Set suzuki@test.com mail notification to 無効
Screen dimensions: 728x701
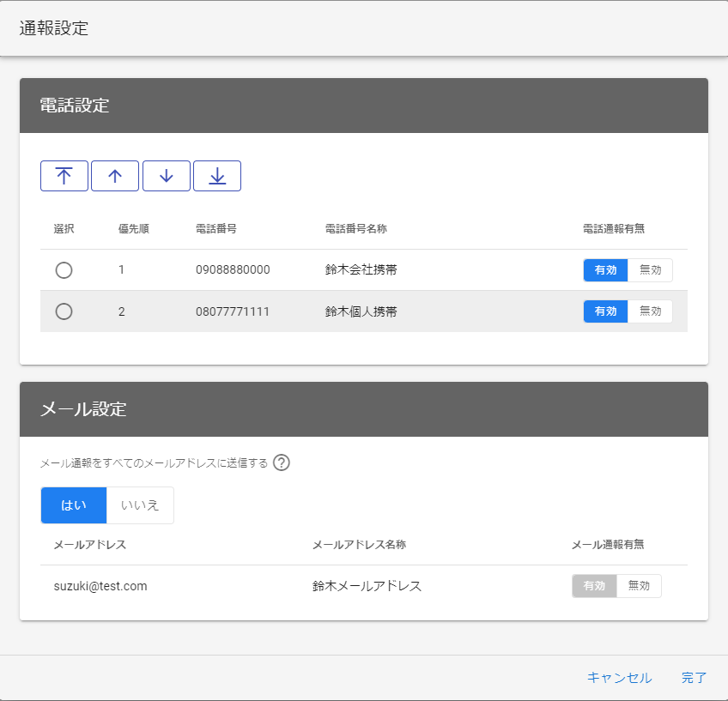tap(639, 586)
